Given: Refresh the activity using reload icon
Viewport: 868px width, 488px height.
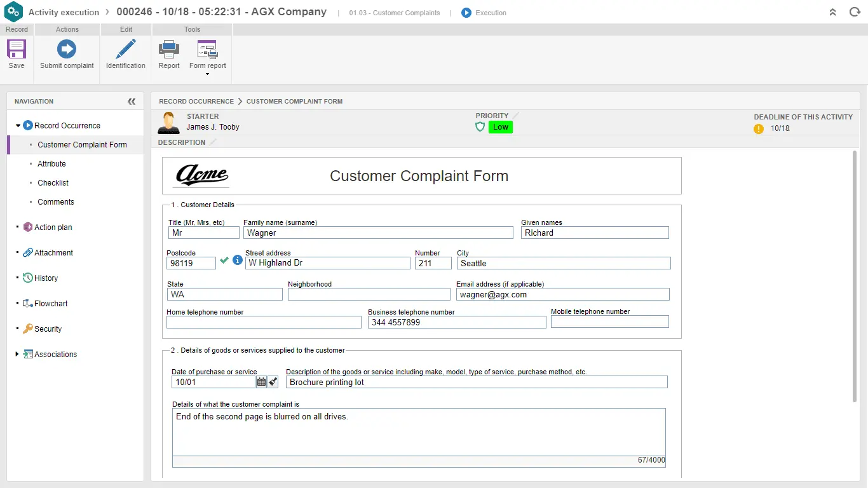Looking at the screenshot, I should click(855, 12).
